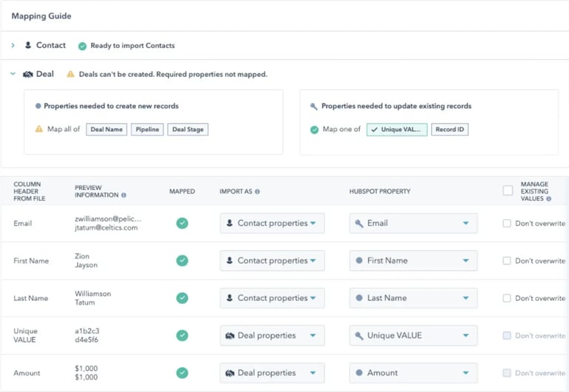Viewport: 569px width, 392px height.
Task: Click key icon in Email property field
Action: 360,223
